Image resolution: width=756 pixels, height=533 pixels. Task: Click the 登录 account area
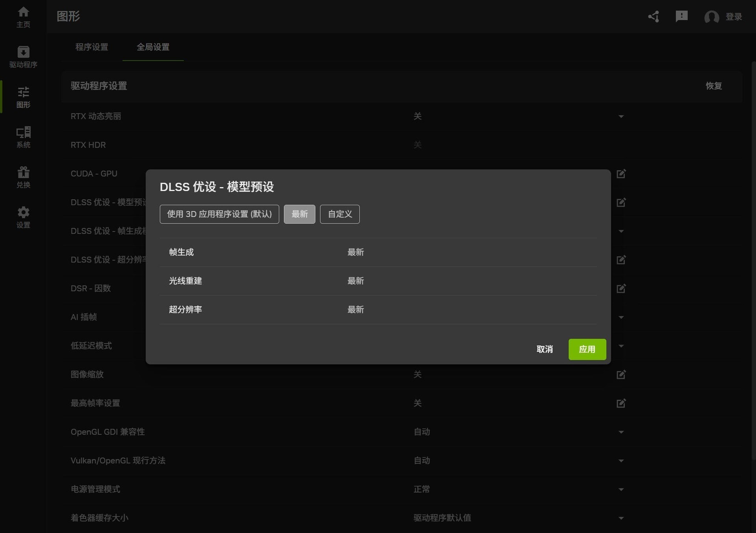734,17
